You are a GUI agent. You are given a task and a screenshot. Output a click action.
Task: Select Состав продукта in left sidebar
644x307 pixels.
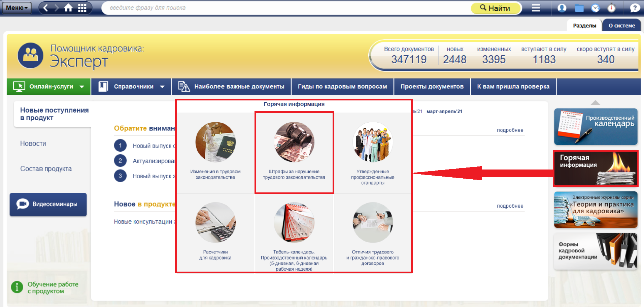tap(46, 169)
